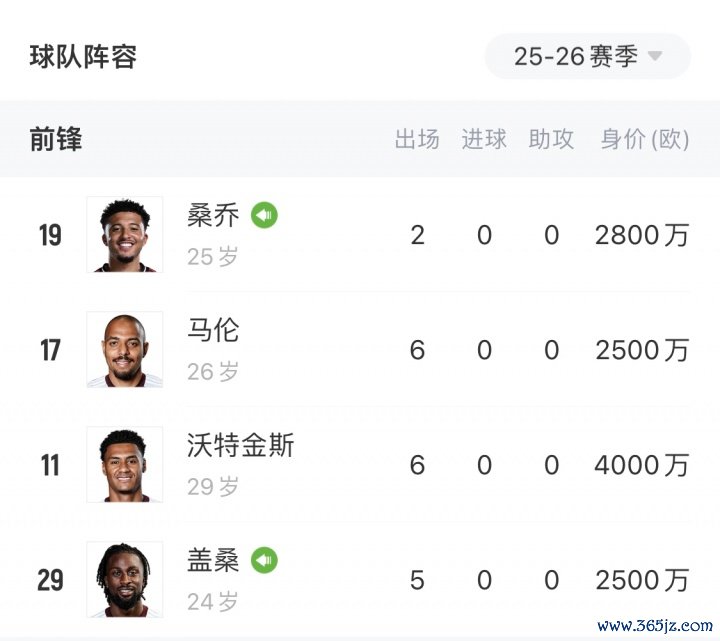Click the green loan icon beside 盖桑
The image size is (720, 641).
tap(264, 559)
